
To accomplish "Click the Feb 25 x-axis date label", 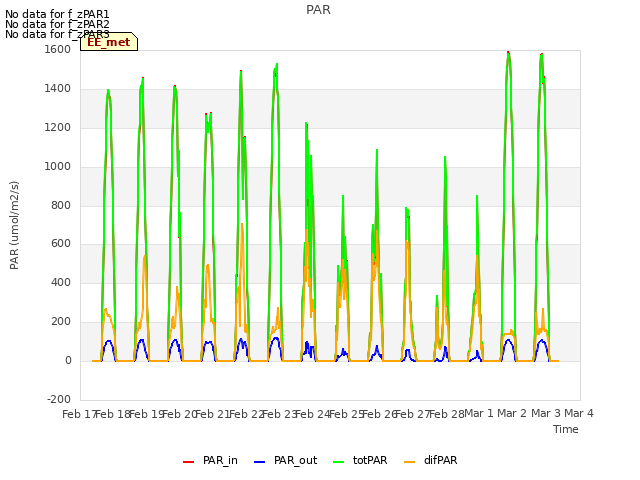I will 346,414.
